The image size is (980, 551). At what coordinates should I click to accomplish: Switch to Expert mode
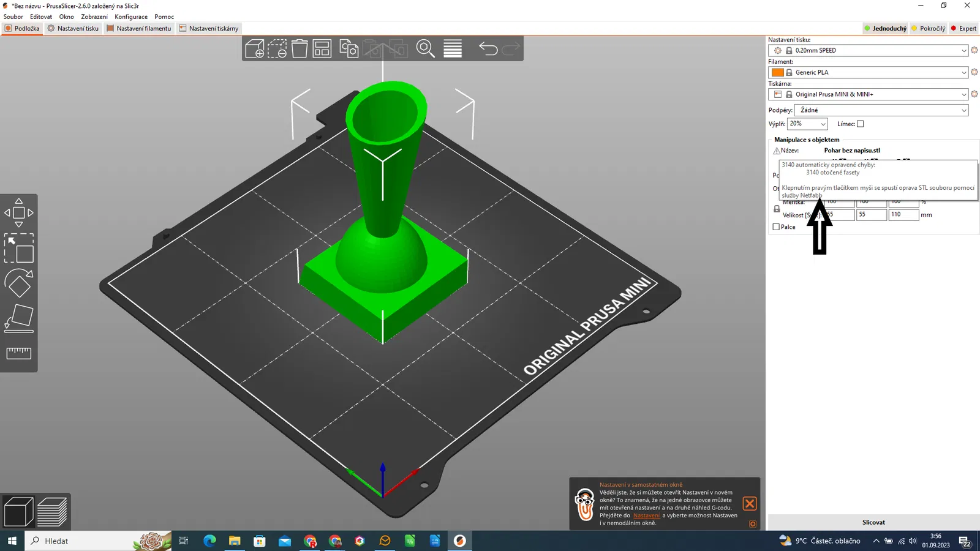(963, 28)
